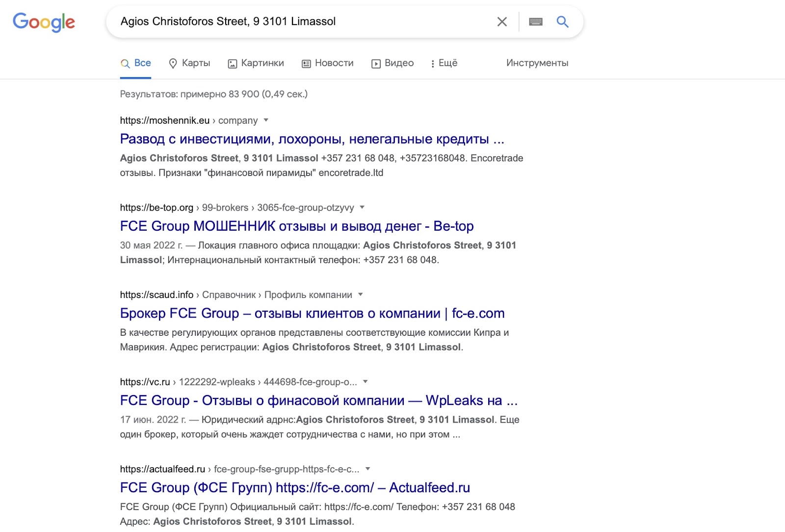Expand dropdown arrow next to be-top.org result
Viewport: 785px width, 532px height.
362,207
